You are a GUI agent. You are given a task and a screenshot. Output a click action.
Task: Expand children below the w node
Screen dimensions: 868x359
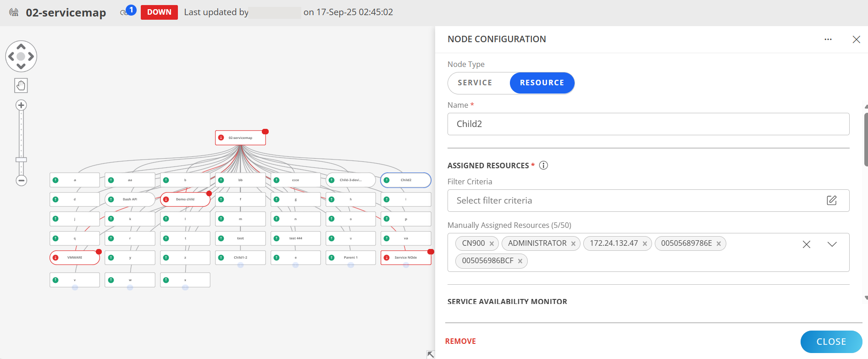(130, 287)
